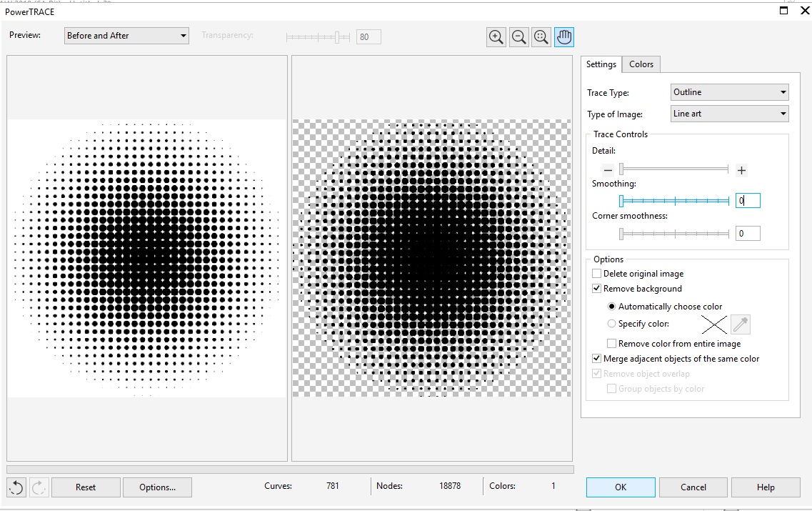Activate the Zoom to Fit tool
Viewport: 812px width, 511px height.
click(x=541, y=36)
